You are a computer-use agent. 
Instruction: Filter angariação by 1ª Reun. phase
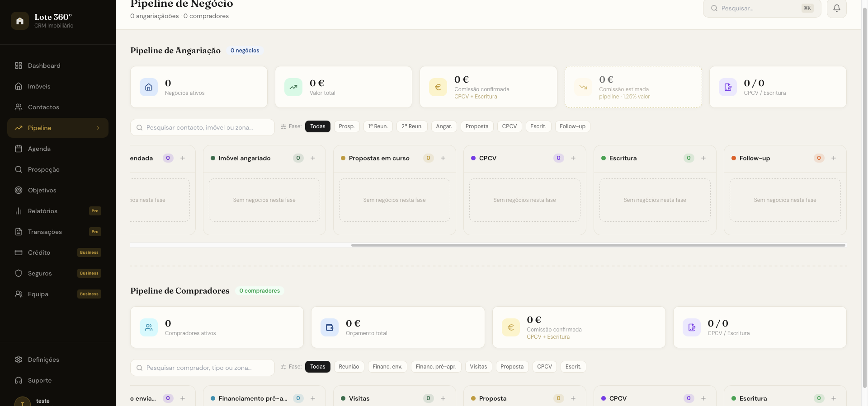click(x=378, y=126)
